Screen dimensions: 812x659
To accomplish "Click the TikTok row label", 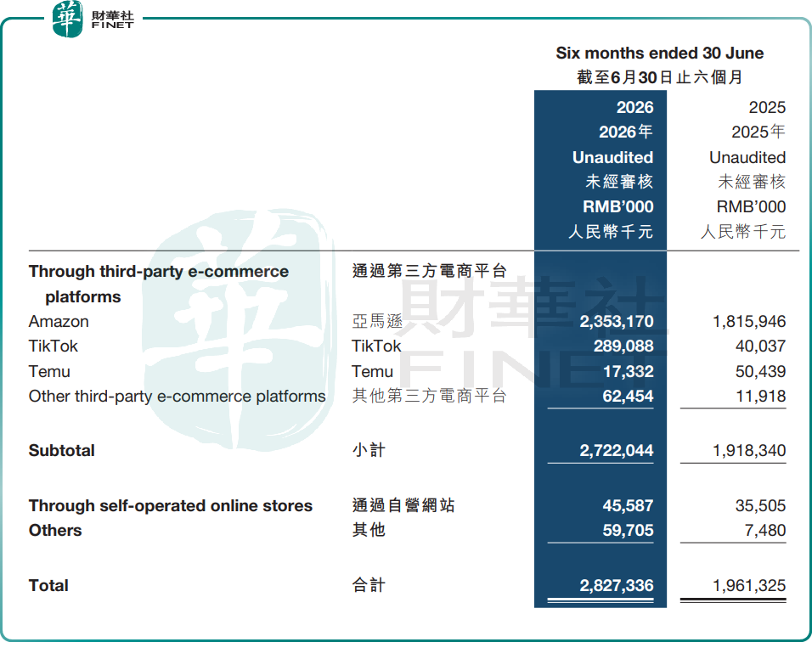I will (x=53, y=346).
